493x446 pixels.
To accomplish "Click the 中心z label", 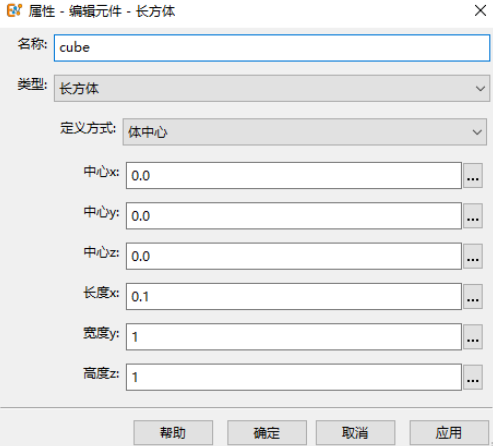I will (x=101, y=252).
